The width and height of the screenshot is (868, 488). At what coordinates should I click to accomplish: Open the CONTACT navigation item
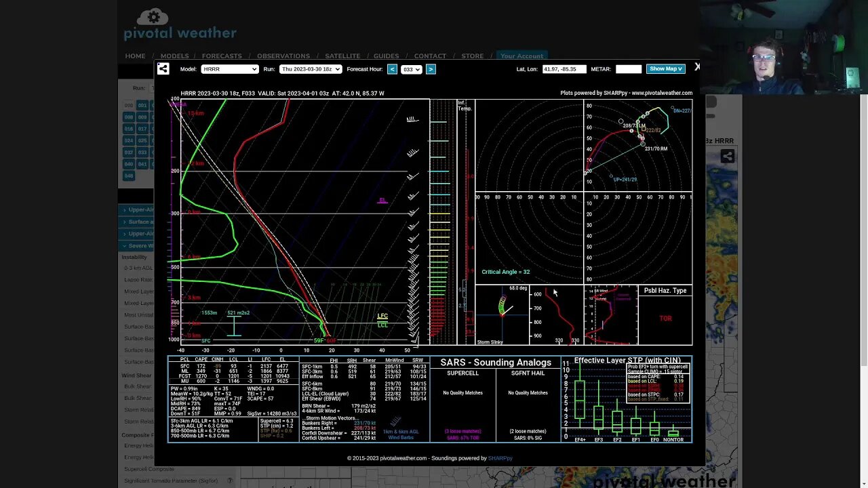[x=430, y=56]
